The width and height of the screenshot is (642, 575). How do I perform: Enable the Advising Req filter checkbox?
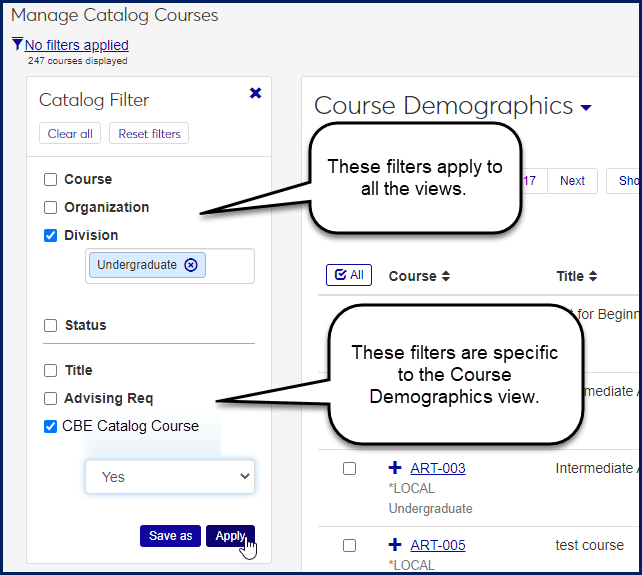tap(50, 398)
